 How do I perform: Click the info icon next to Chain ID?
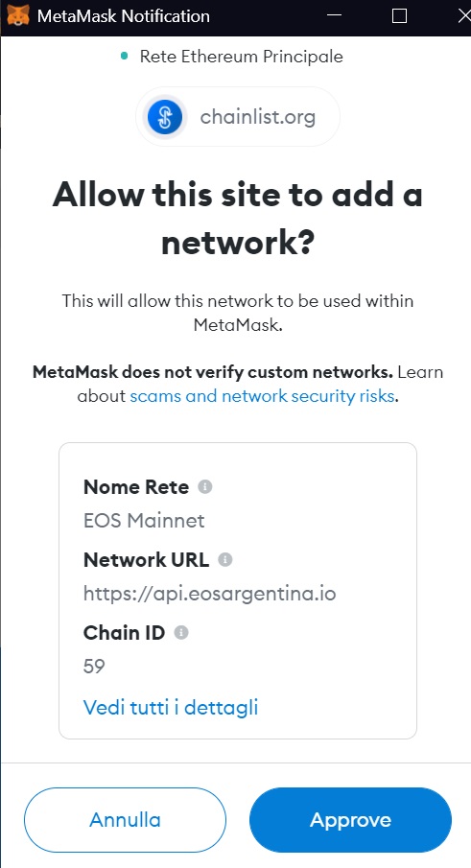[x=181, y=632]
